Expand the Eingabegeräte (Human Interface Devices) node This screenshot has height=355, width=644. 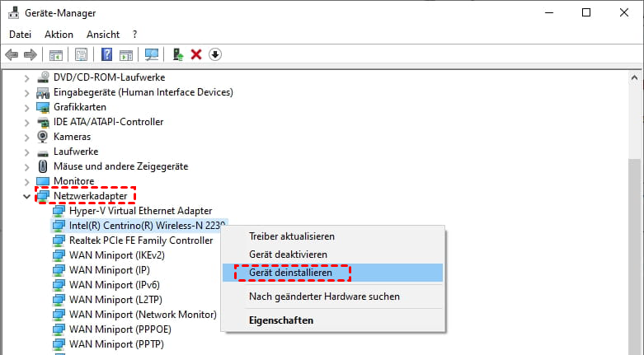(26, 93)
